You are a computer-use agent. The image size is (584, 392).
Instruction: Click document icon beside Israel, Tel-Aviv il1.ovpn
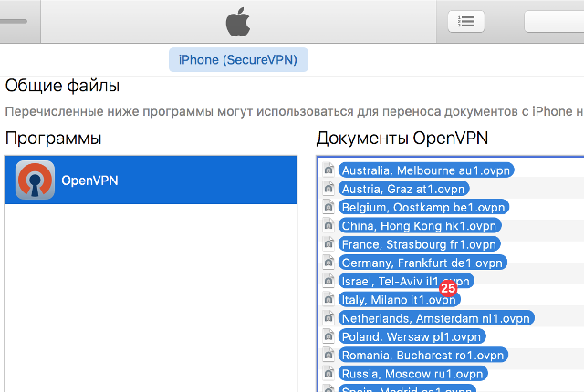coord(328,281)
